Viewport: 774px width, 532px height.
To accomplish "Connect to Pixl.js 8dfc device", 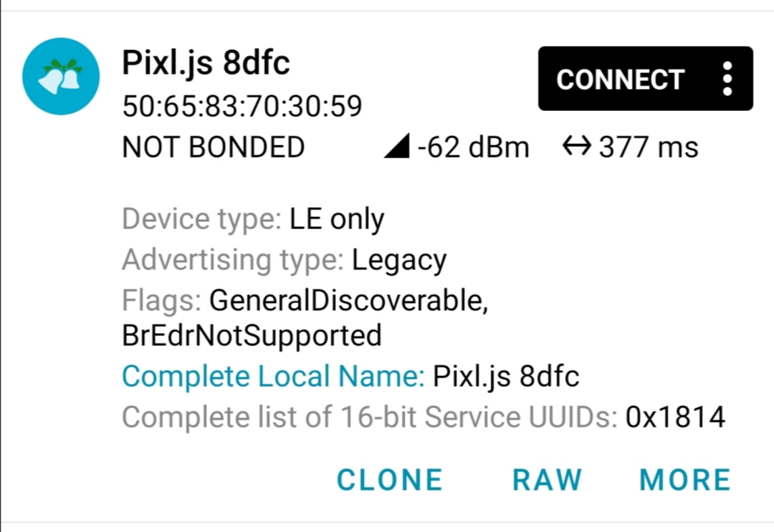I will [x=621, y=79].
